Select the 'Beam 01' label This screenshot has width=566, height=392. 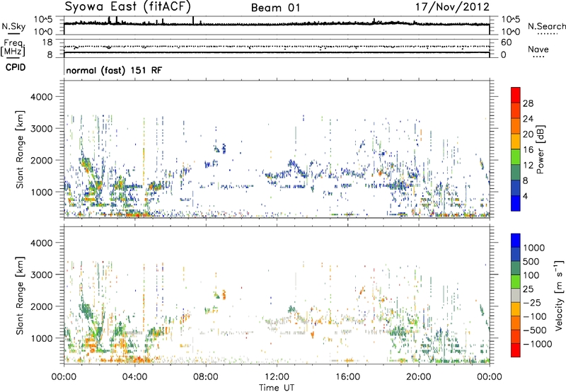point(275,8)
